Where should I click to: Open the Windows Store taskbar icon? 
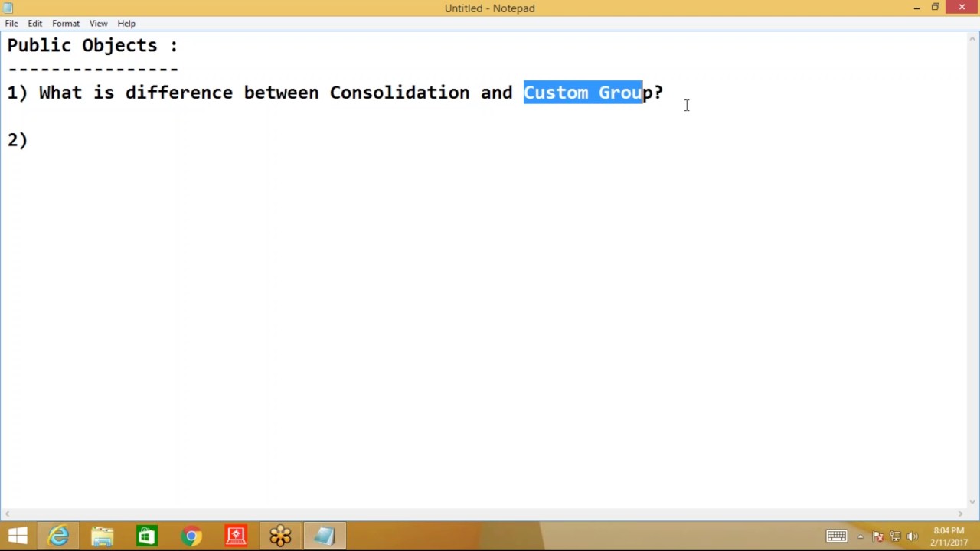click(146, 536)
